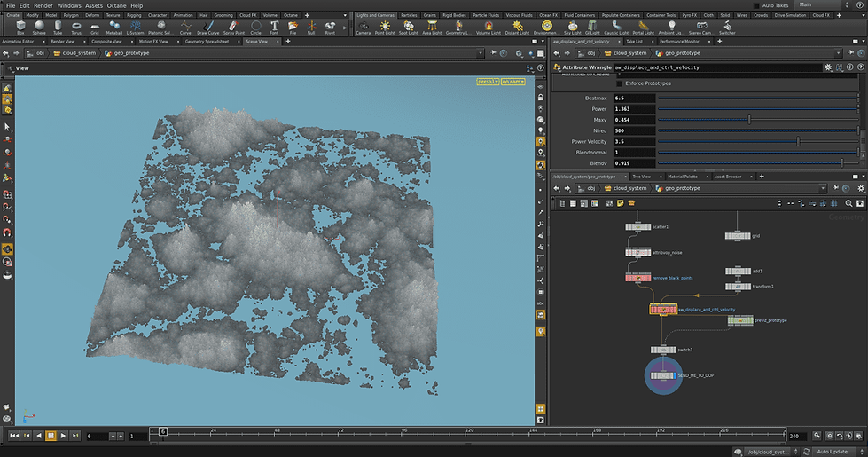The height and width of the screenshot is (457, 868).
Task: Click the scatter1 node in network
Action: [x=637, y=226]
